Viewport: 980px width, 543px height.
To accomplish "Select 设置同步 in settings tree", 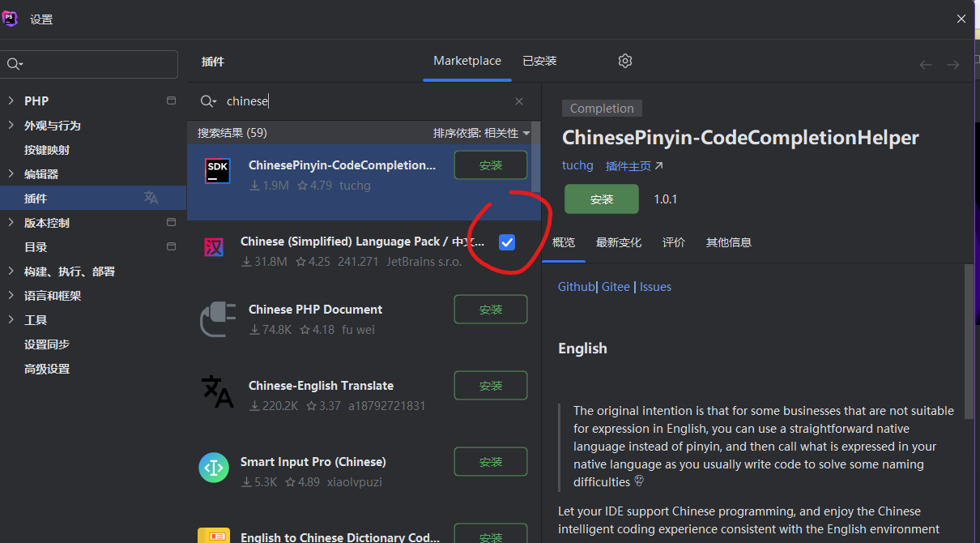I will click(x=47, y=344).
